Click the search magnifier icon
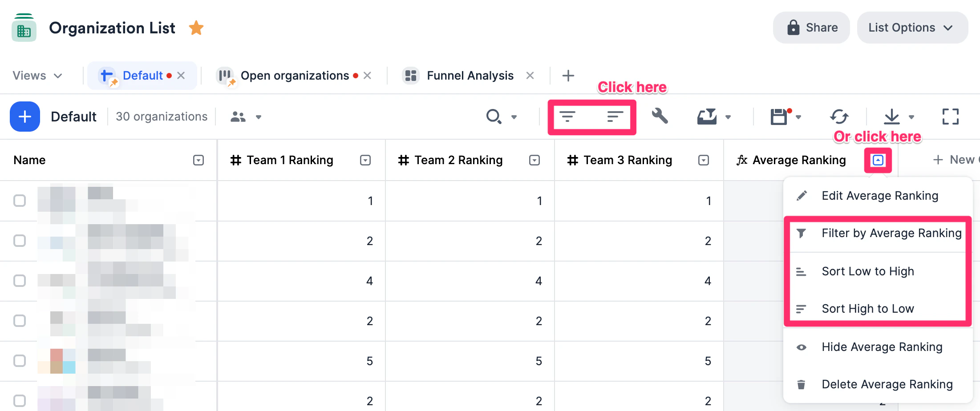The width and height of the screenshot is (980, 411). pos(494,117)
